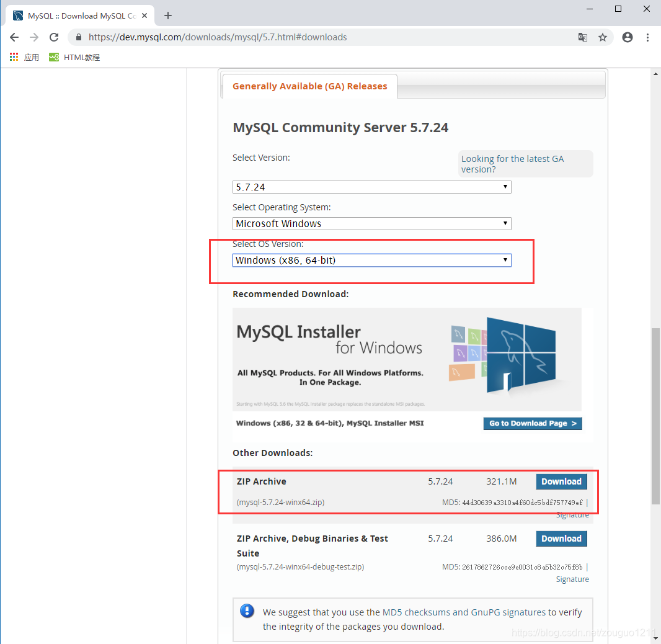Open Signature link for the debug-test zip
The height and width of the screenshot is (644, 661).
pyautogui.click(x=572, y=579)
